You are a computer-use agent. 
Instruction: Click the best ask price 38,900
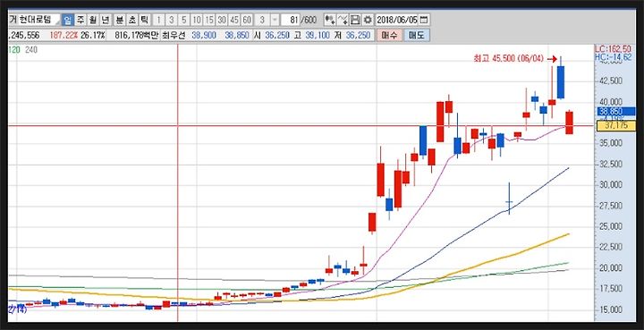pyautogui.click(x=204, y=35)
